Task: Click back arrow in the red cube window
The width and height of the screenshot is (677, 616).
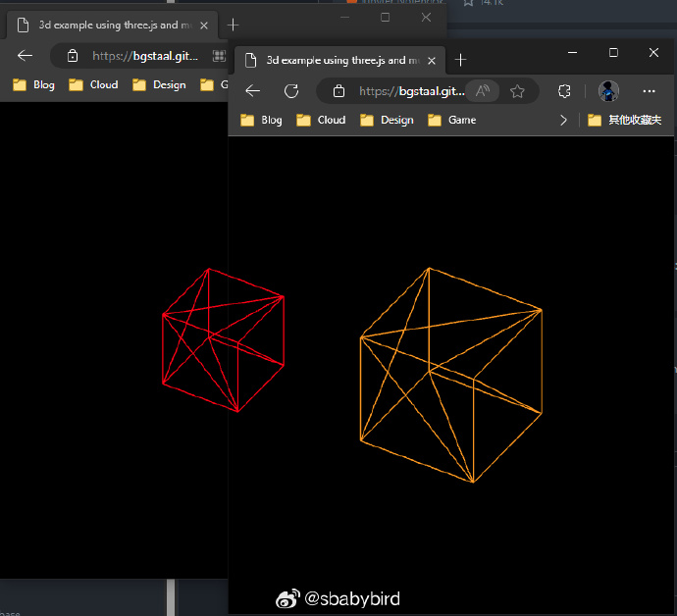Action: 26,56
